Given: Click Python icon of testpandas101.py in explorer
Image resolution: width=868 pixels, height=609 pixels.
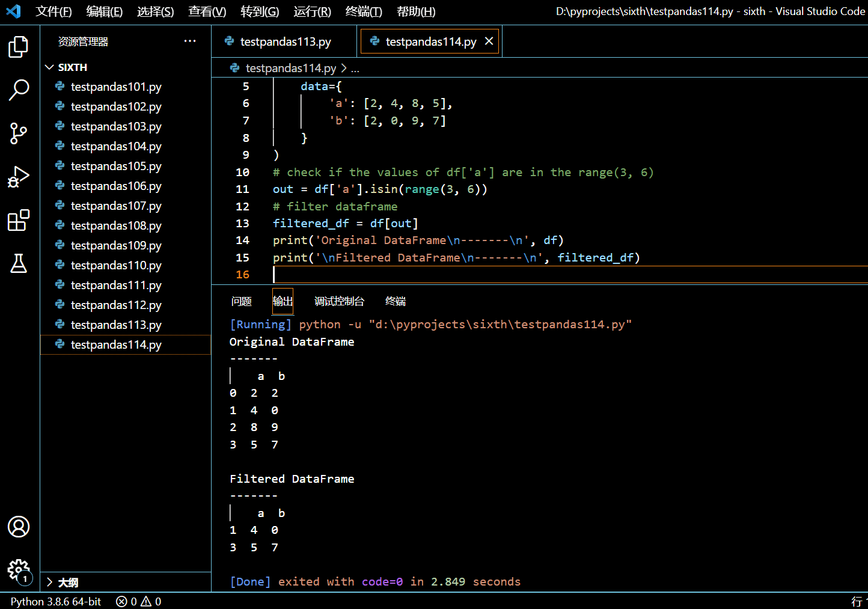Looking at the screenshot, I should pos(60,87).
